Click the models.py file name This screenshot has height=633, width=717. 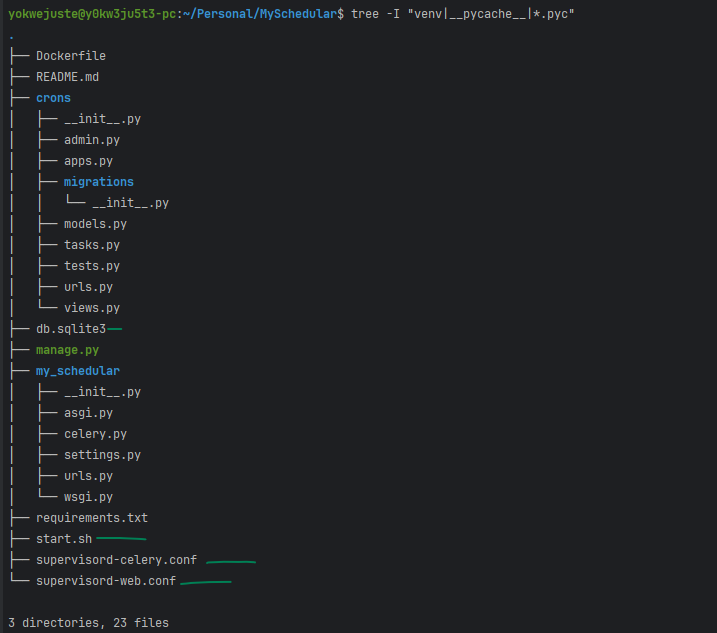click(96, 224)
